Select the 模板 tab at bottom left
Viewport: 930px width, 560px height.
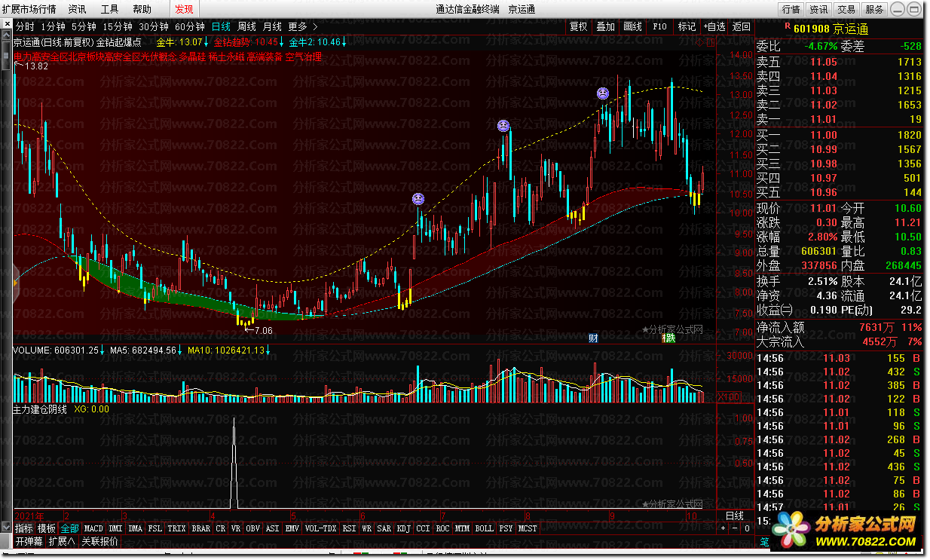pos(47,528)
